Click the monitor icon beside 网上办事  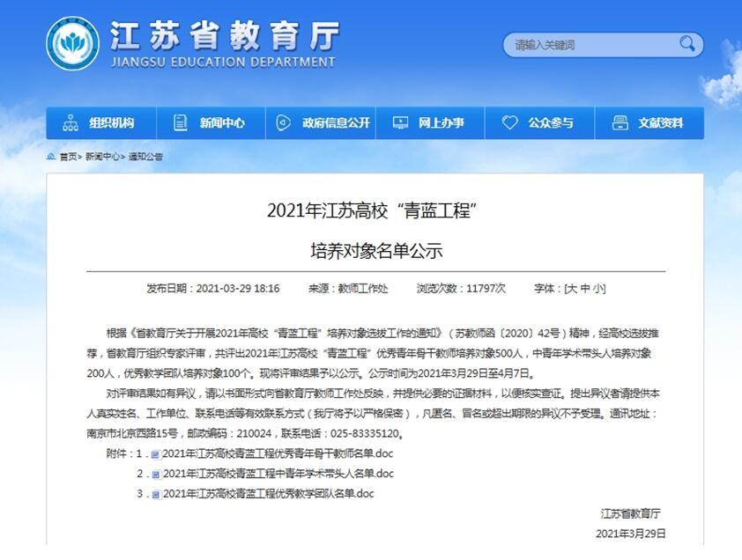pos(400,123)
